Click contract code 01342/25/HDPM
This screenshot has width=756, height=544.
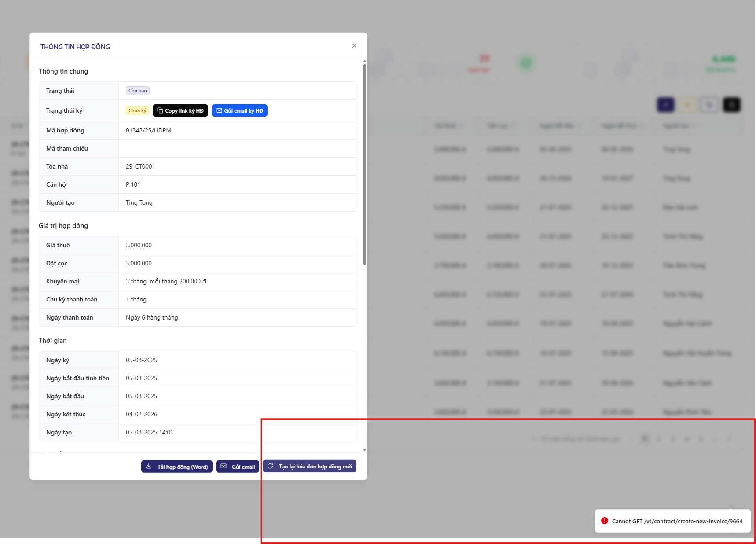click(149, 130)
